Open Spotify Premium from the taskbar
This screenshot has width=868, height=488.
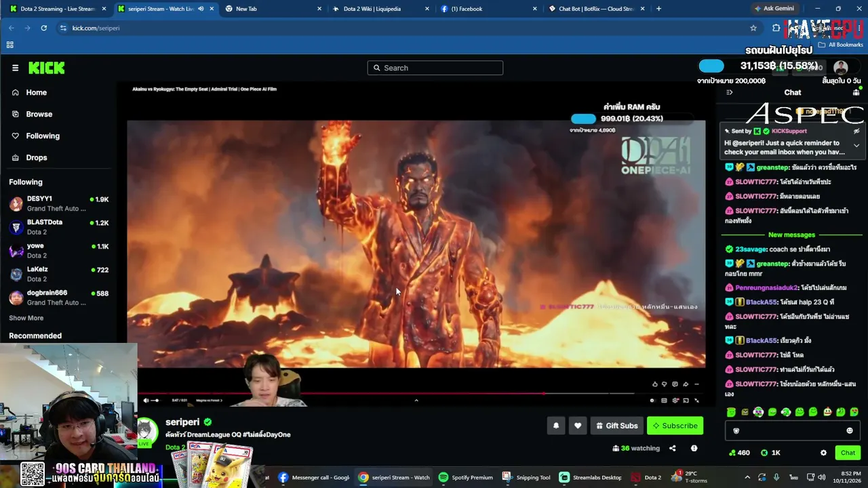tap(466, 477)
